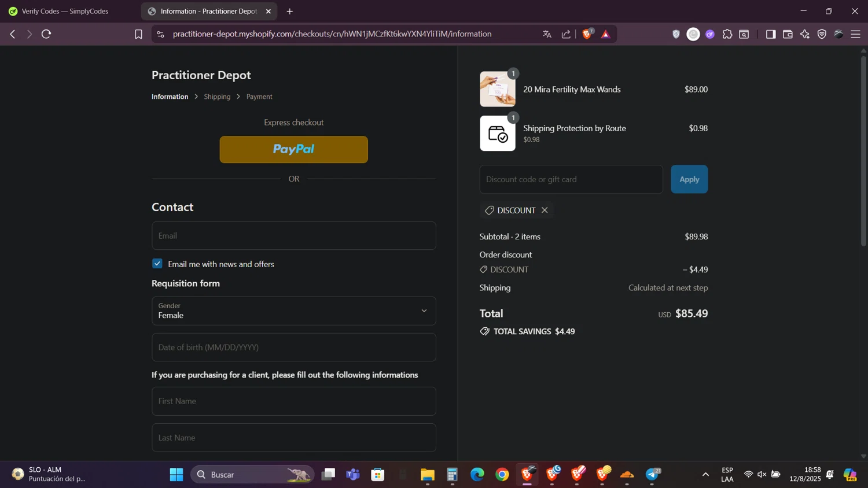868x488 pixels.
Task: Close the Practitioner Depot tab
Action: (269, 11)
